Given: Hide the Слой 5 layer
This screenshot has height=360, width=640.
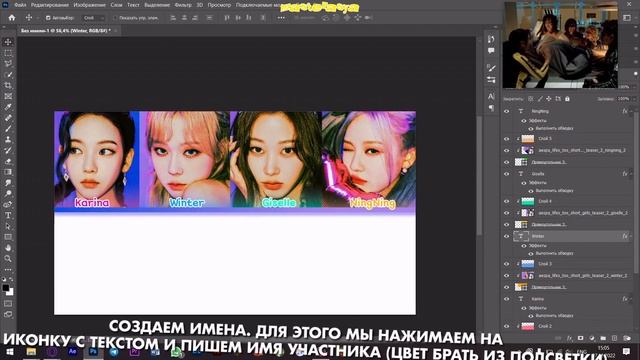Looking at the screenshot, I should tap(507, 139).
